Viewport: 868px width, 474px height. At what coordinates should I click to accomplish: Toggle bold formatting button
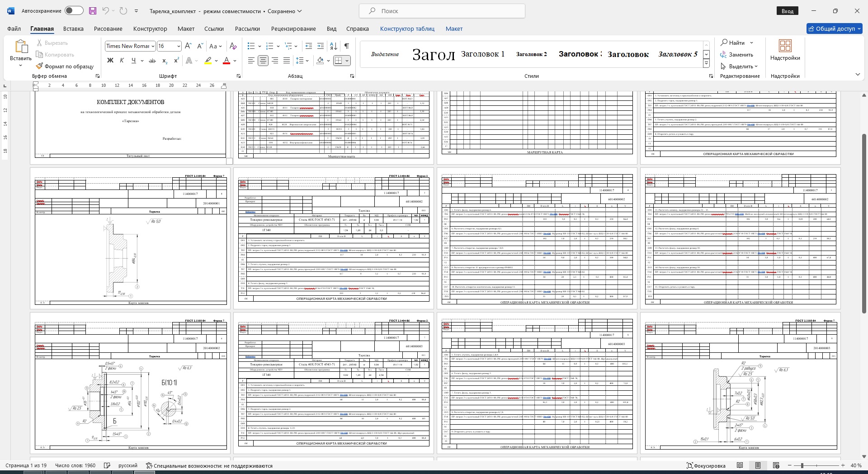[x=110, y=61]
